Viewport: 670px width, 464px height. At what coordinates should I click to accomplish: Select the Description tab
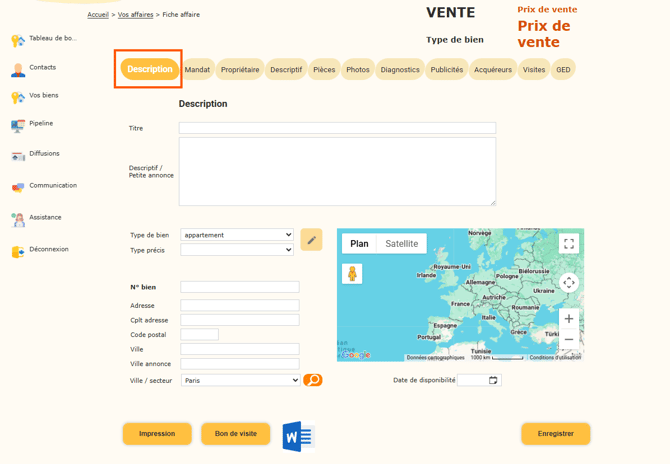coord(150,69)
